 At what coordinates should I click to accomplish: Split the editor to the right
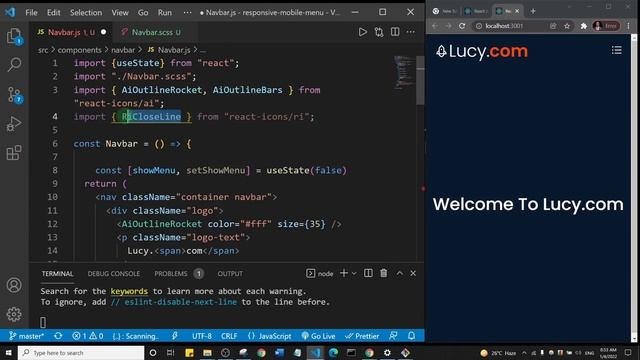pos(395,32)
